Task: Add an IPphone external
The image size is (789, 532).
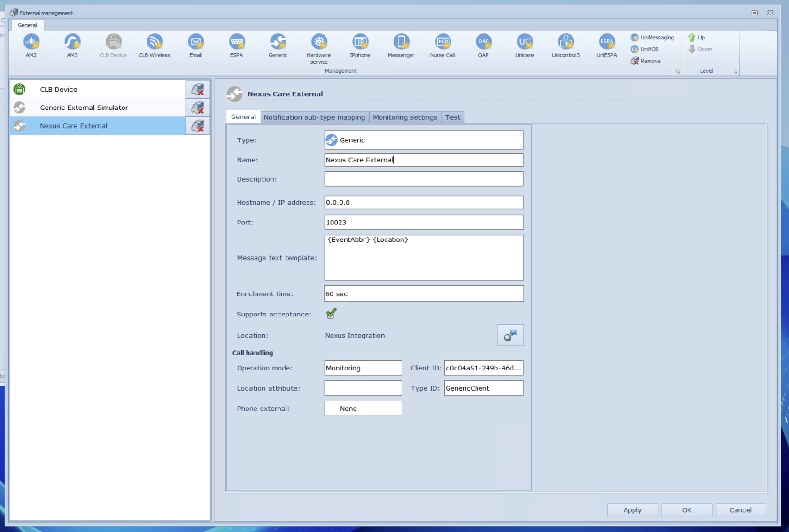Action: pyautogui.click(x=360, y=45)
